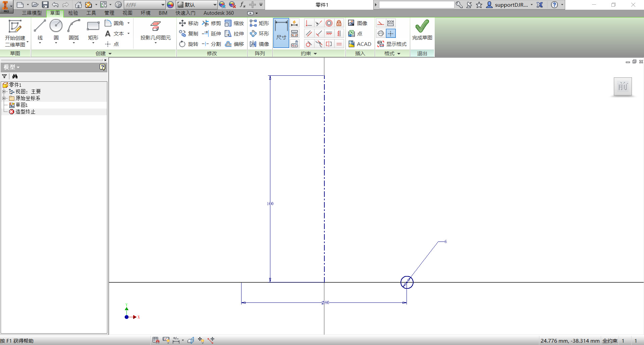Click the Coincident constraint icon
Viewport: 644px width, 345px height.
[x=309, y=23]
